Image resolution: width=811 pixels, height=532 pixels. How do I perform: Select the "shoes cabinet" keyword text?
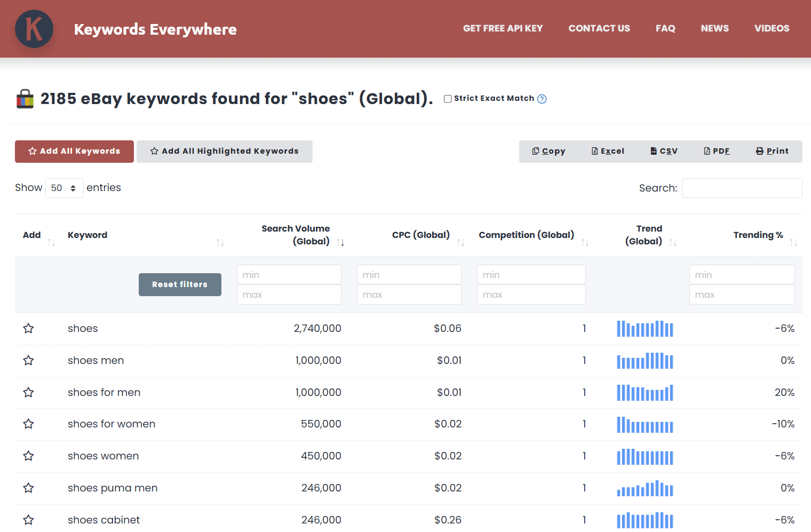coord(104,520)
